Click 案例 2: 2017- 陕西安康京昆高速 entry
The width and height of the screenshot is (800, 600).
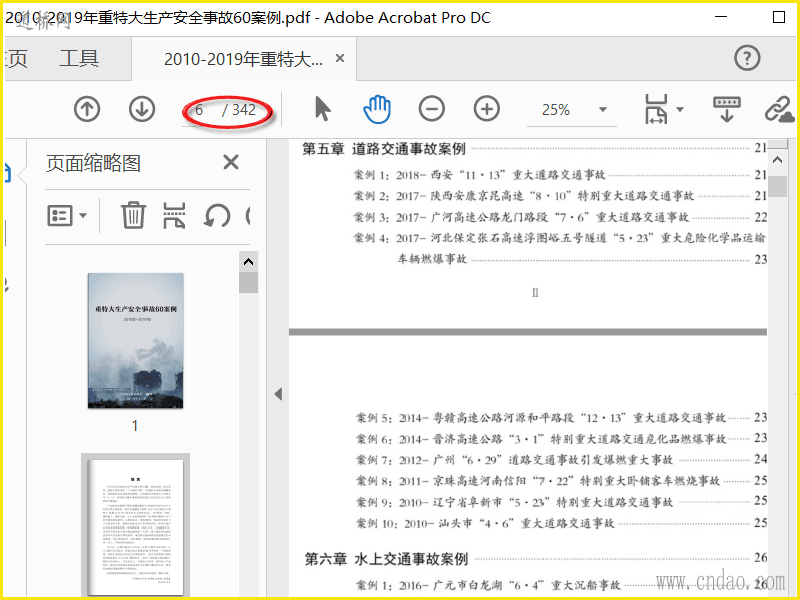tap(524, 196)
